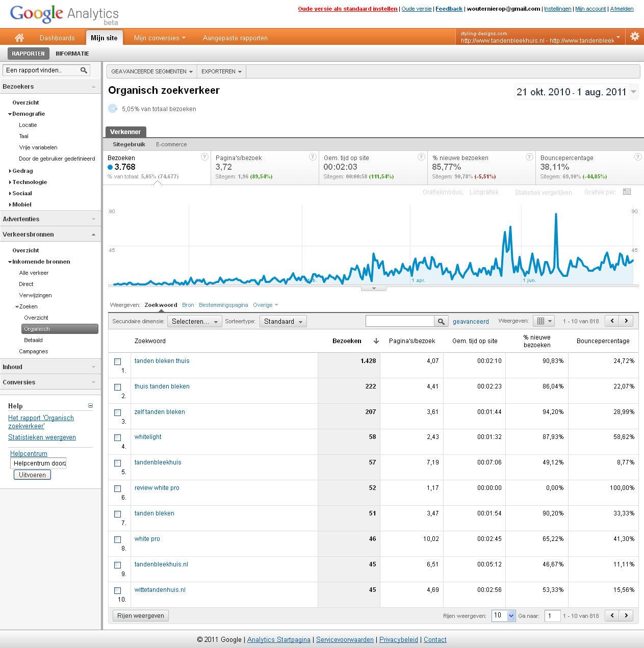
Task: Click the Google Analytics logo
Action: click(x=64, y=14)
